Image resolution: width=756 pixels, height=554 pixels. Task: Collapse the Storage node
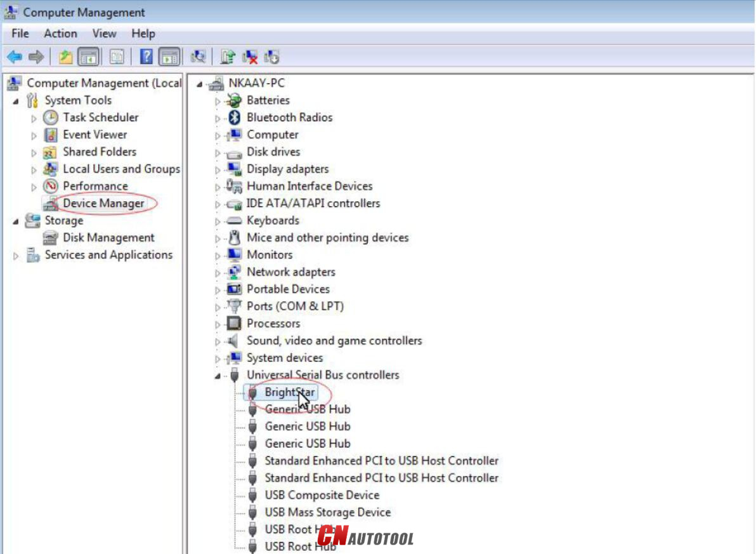click(x=16, y=221)
